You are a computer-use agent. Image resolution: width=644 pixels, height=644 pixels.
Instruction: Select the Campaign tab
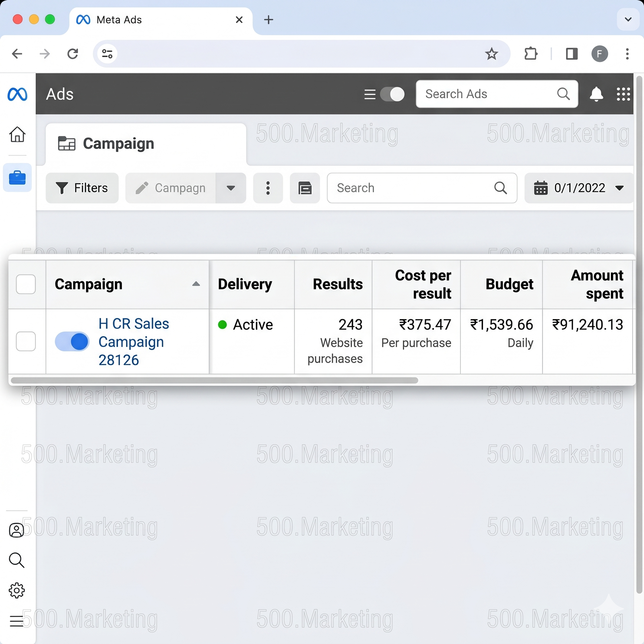[x=146, y=144]
